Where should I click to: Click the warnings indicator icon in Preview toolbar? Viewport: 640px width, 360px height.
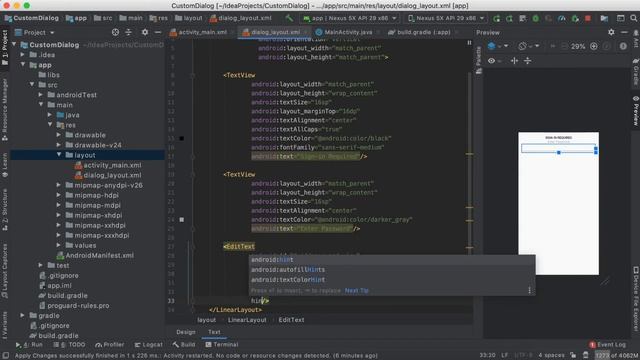(x=623, y=46)
